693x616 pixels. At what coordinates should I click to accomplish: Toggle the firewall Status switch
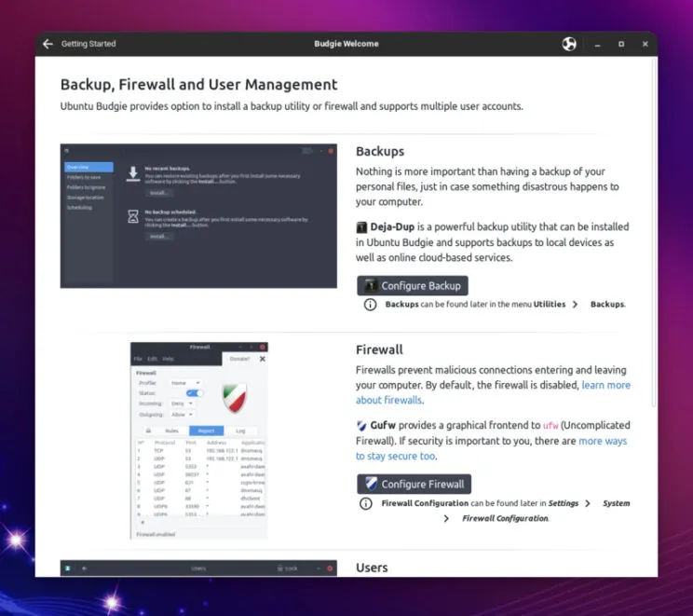click(x=194, y=393)
